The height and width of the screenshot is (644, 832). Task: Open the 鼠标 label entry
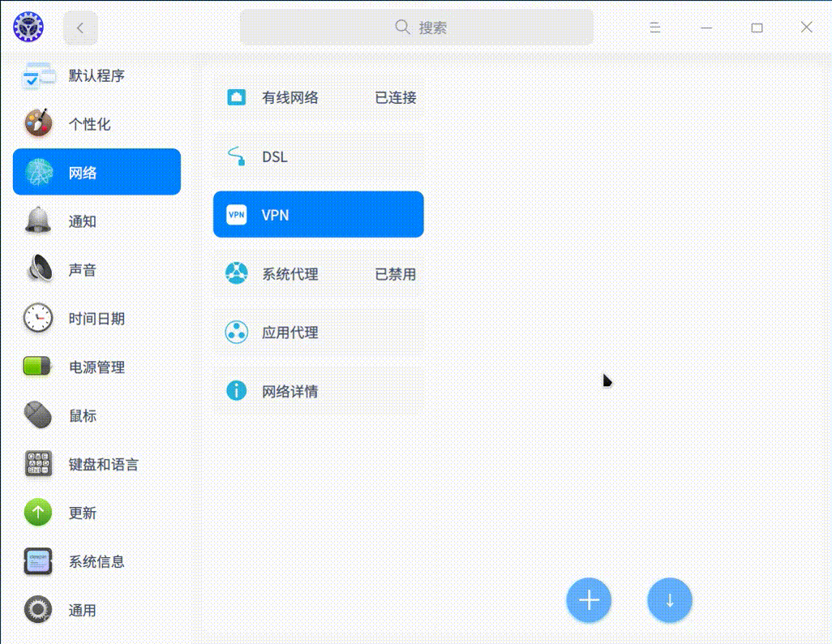[x=83, y=416]
